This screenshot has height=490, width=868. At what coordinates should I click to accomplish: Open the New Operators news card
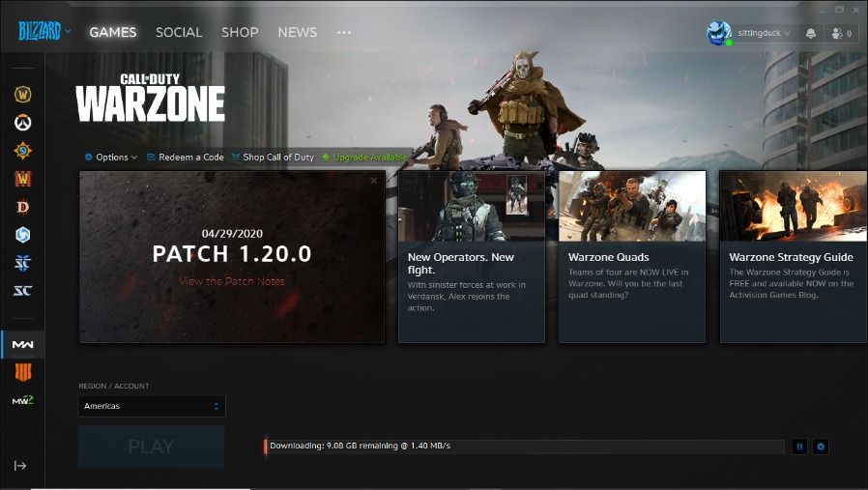[472, 257]
